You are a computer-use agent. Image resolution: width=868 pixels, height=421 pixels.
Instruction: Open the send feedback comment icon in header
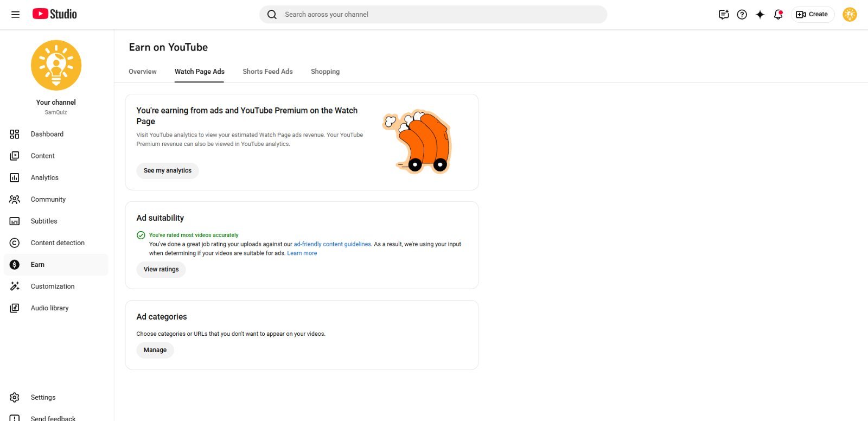point(724,15)
